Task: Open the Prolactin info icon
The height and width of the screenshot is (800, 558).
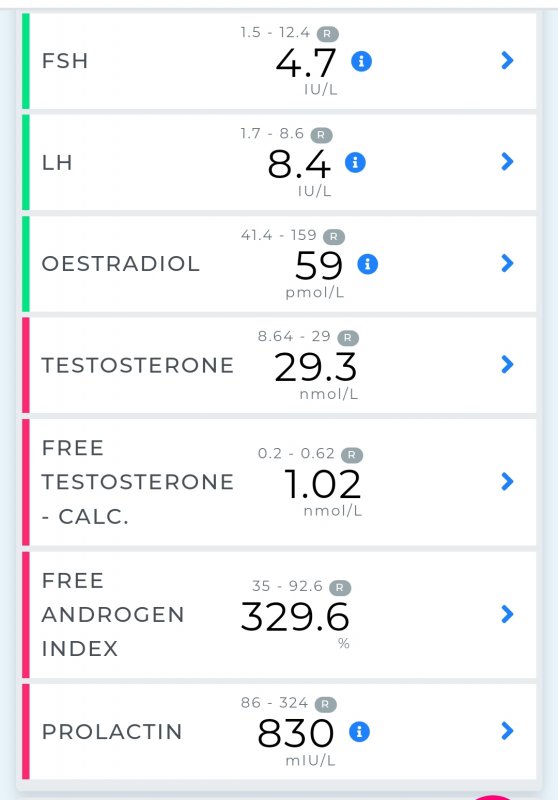Action: 359,731
